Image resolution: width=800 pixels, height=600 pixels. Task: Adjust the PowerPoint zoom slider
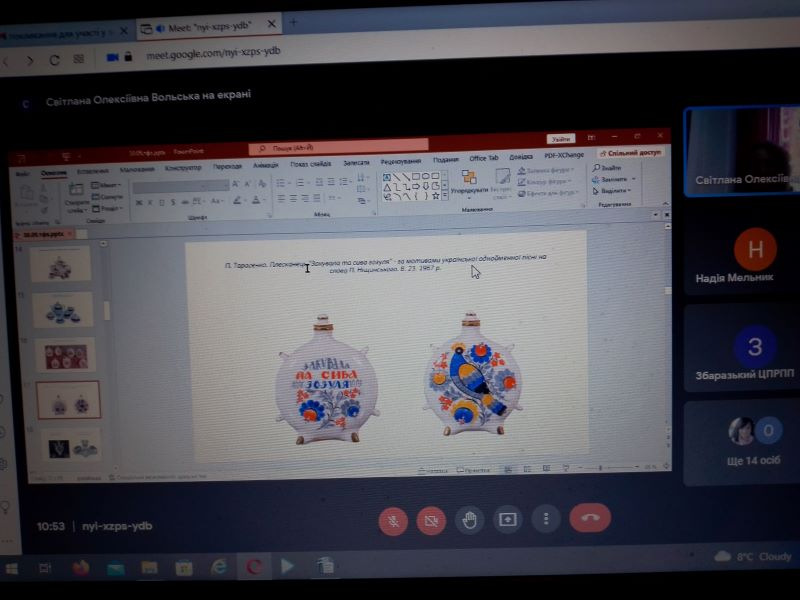pyautogui.click(x=610, y=467)
